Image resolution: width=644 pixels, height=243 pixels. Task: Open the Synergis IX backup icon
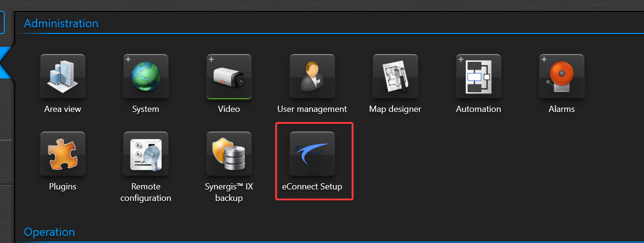tap(229, 155)
